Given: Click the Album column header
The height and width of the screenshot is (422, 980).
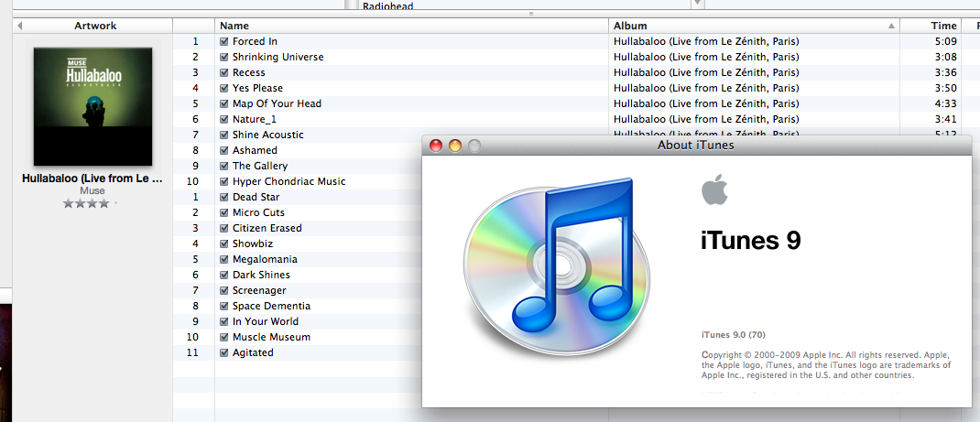Looking at the screenshot, I should click(754, 26).
